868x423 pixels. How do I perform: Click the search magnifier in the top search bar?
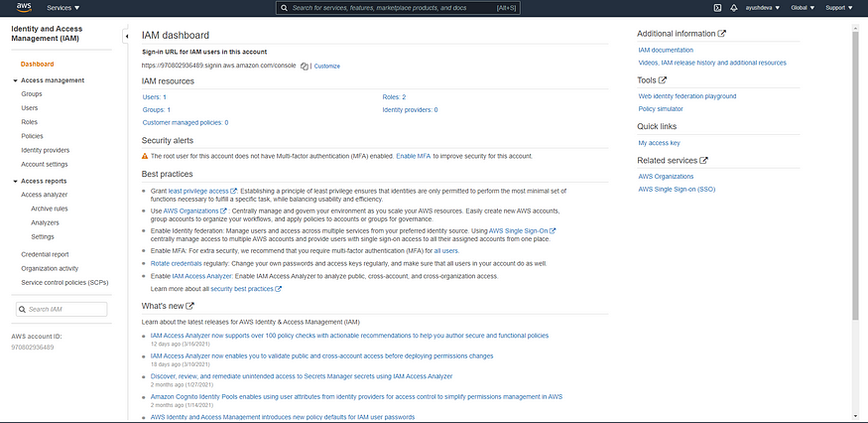[284, 8]
